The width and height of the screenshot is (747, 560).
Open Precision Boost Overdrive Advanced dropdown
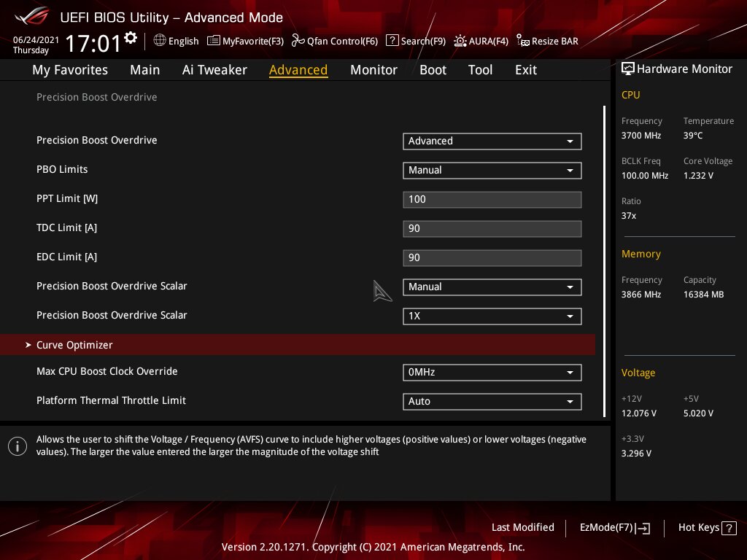492,141
